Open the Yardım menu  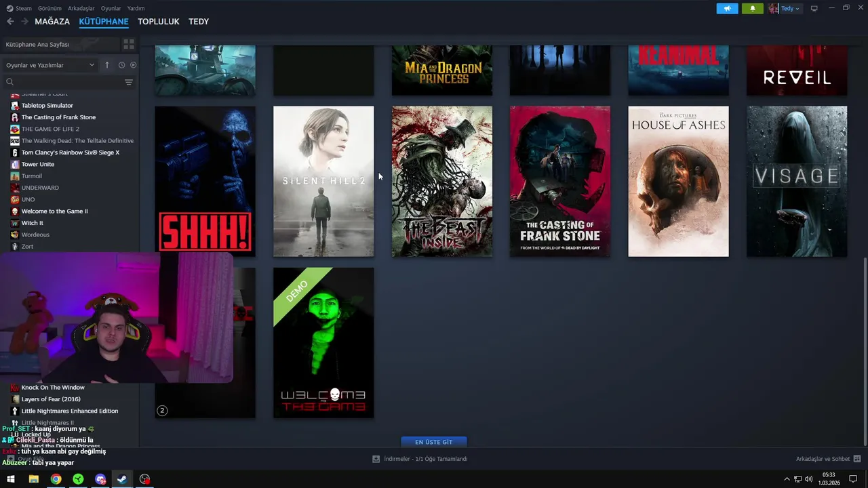[x=136, y=9]
